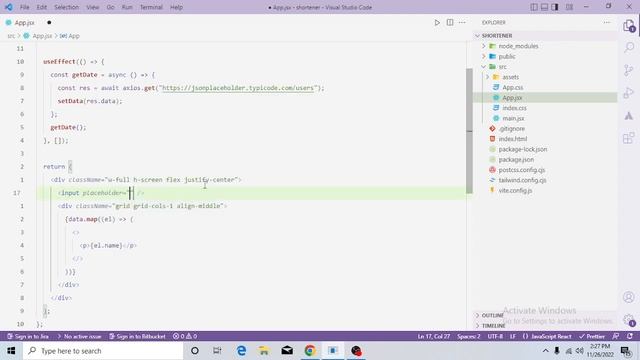Go to line via Ln 17, Col 27

coord(433,336)
